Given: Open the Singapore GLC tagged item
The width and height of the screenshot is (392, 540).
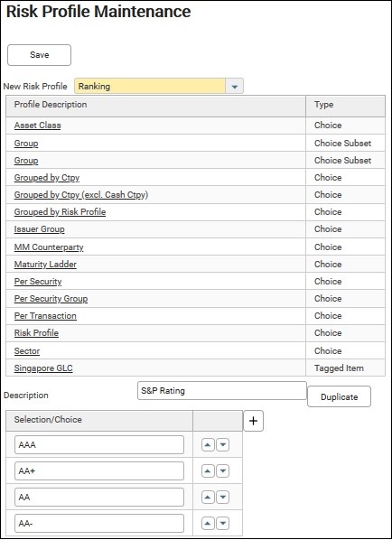Looking at the screenshot, I should point(43,368).
